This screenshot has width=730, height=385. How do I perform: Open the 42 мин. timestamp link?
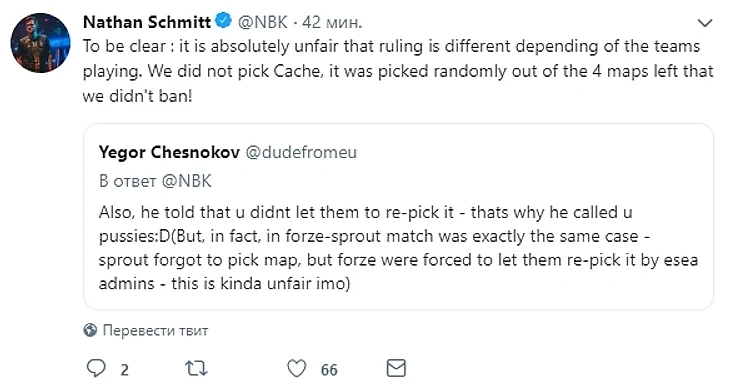pos(332,22)
